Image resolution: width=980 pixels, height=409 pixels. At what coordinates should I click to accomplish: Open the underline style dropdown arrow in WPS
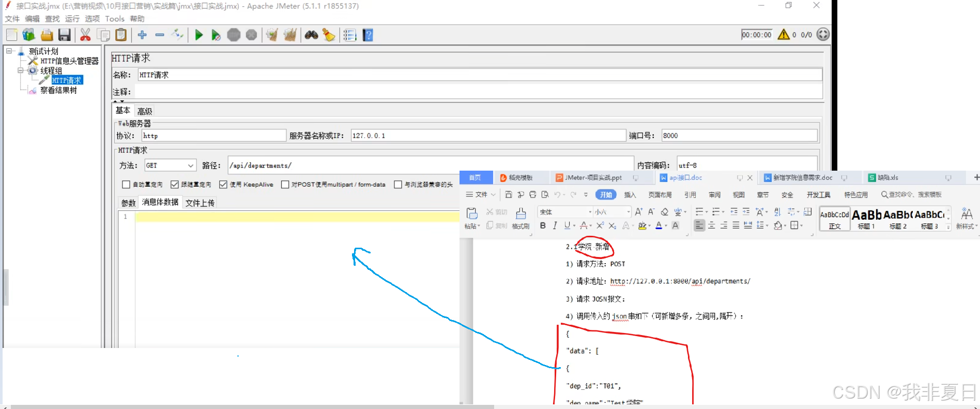tap(574, 225)
